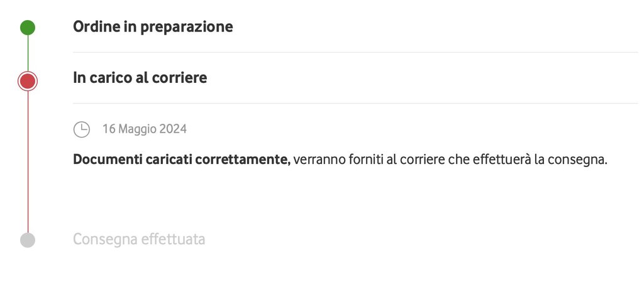Select the In carico al corriere heading
This screenshot has width=644, height=282.
click(140, 78)
